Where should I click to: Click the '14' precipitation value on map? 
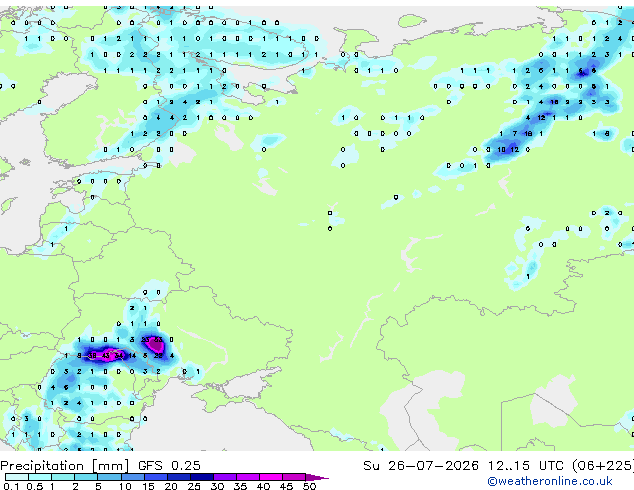tap(132, 356)
